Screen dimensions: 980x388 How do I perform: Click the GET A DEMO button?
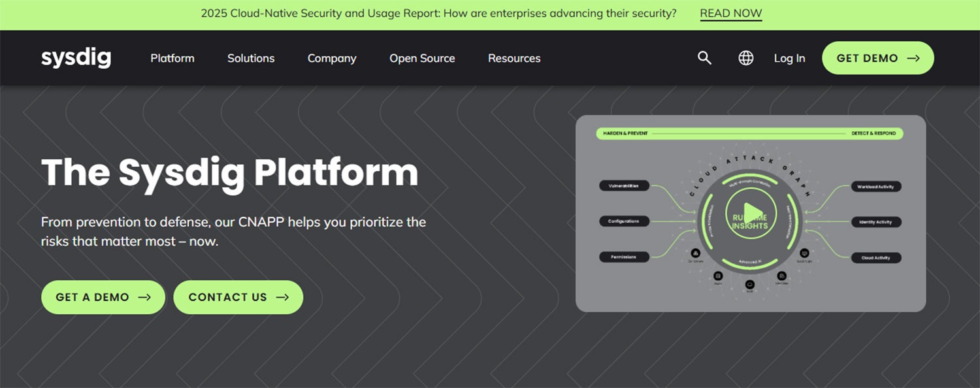coord(103,297)
